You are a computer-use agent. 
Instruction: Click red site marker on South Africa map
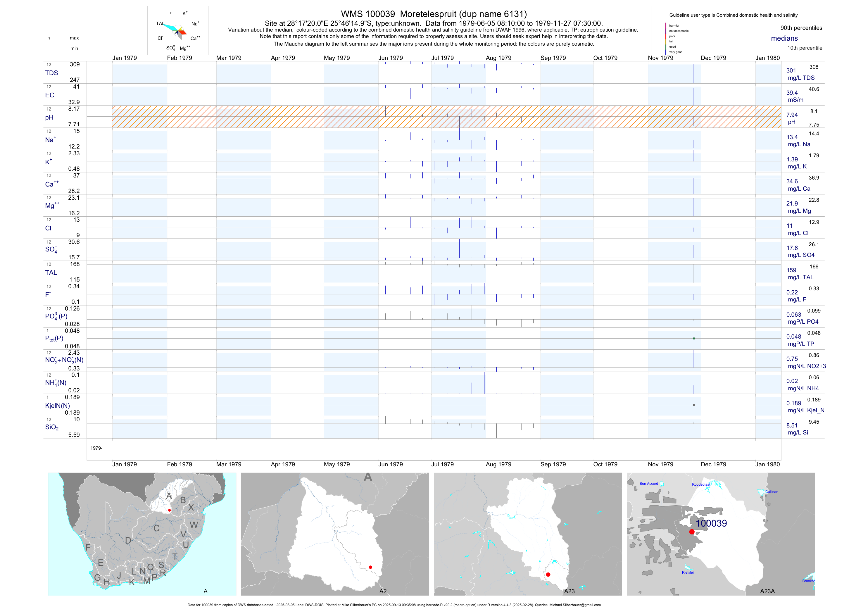(169, 510)
